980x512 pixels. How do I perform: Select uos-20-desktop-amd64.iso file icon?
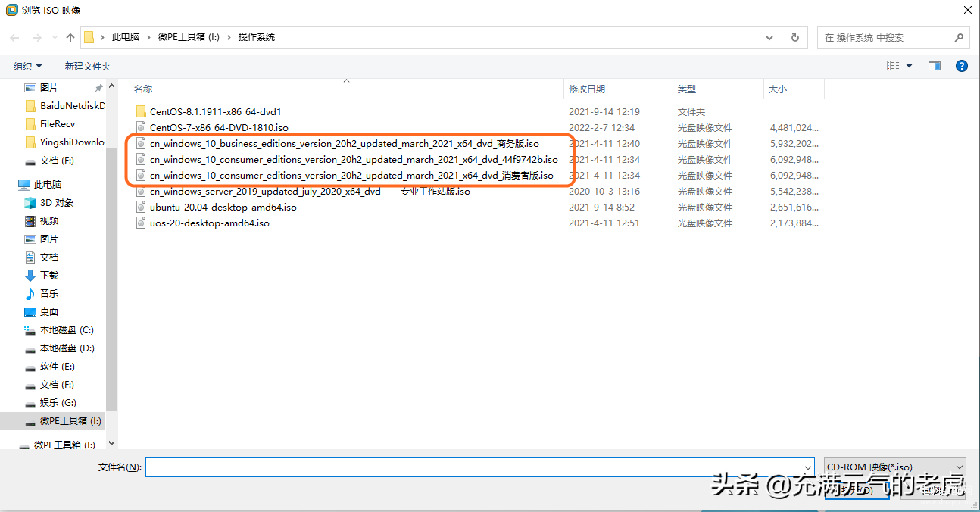click(x=141, y=223)
